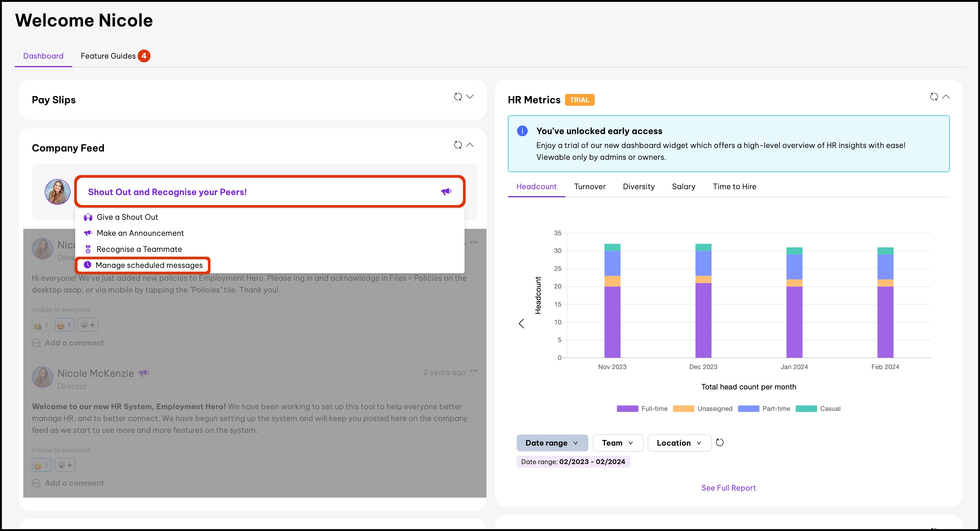Click See Full Report link
This screenshot has height=531, width=980.
[x=728, y=488]
